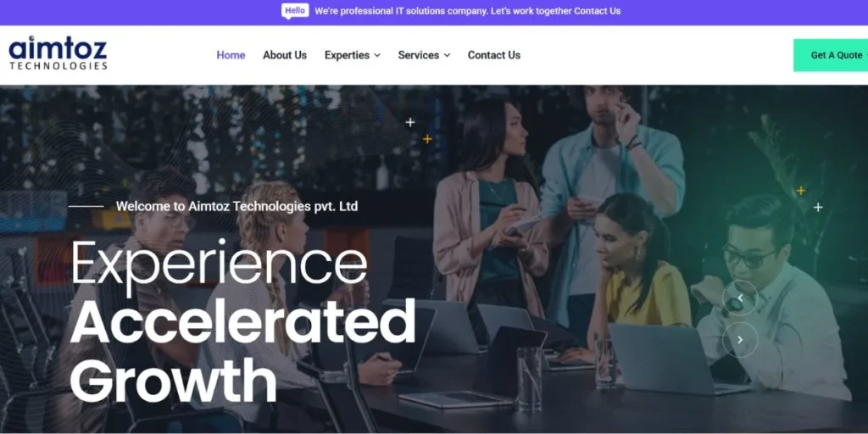Select the Home navigation item
This screenshot has height=434, width=868.
pyautogui.click(x=231, y=55)
